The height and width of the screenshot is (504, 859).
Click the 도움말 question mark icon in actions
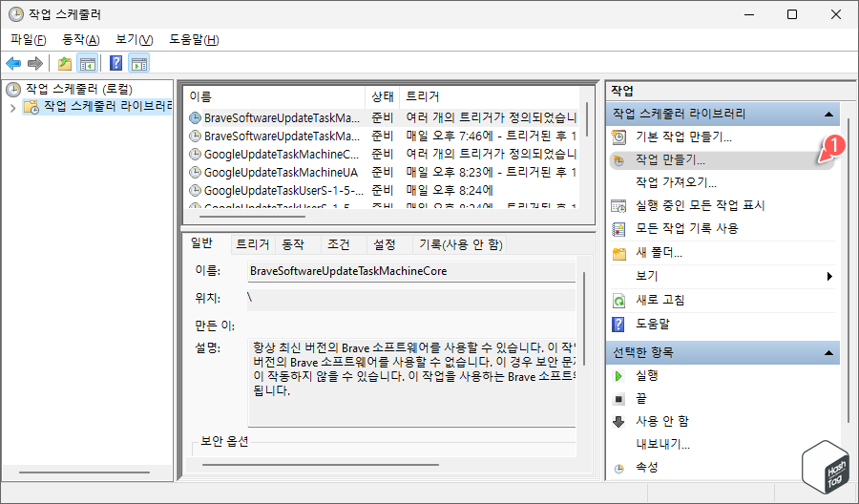click(618, 325)
